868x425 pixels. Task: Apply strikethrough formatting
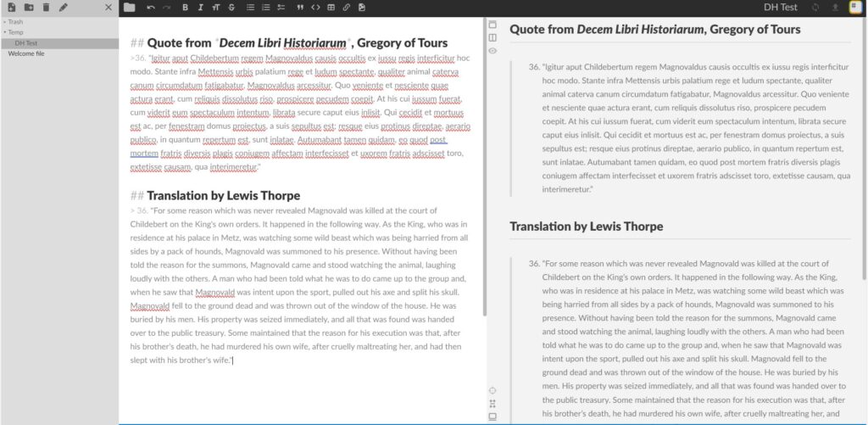click(231, 7)
